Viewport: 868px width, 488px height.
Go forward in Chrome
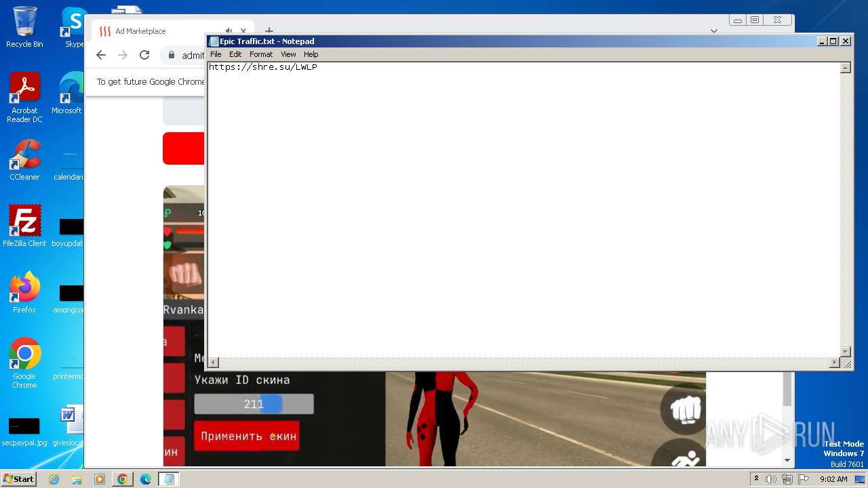[123, 56]
